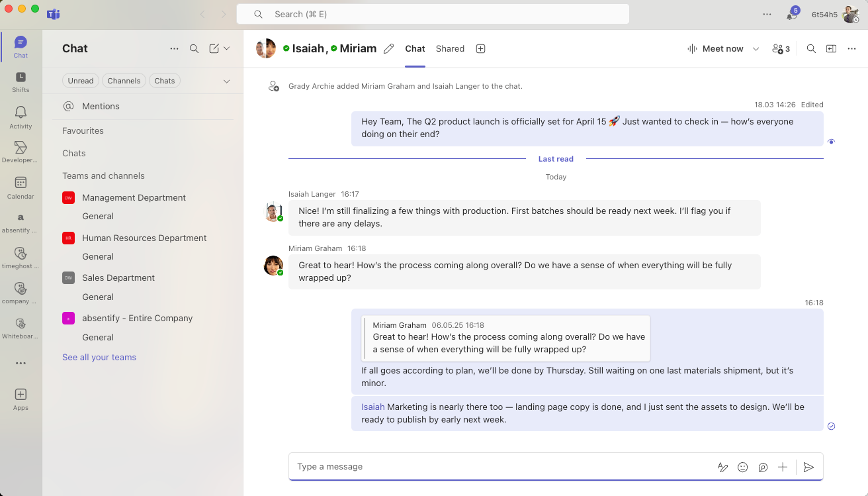Screen dimensions: 868x496
Task: Open the Activity bell icon
Action: click(x=21, y=117)
